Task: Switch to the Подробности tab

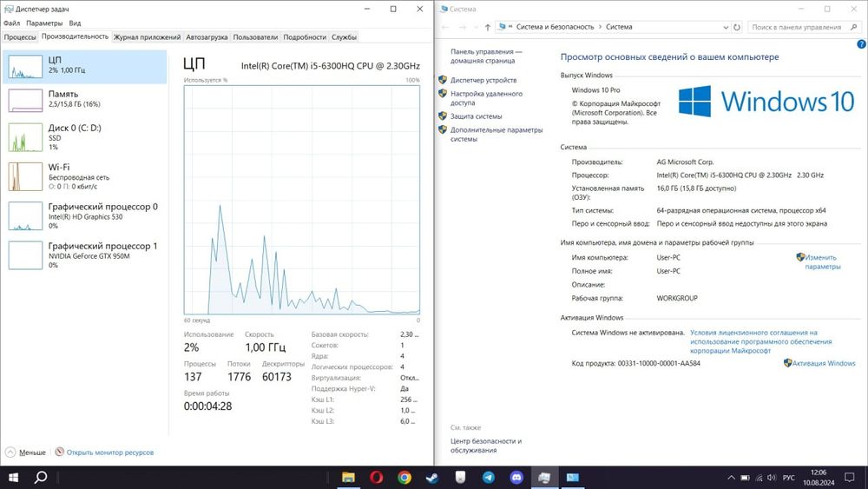Action: click(x=305, y=37)
